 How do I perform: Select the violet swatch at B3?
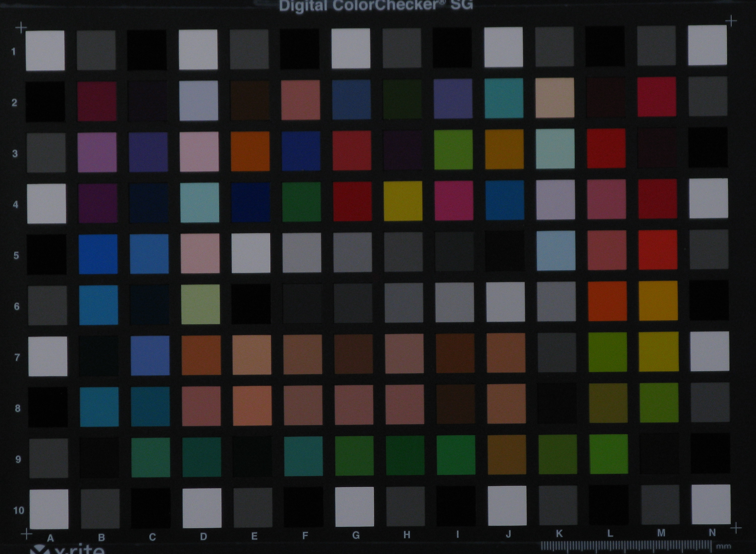tap(97, 152)
